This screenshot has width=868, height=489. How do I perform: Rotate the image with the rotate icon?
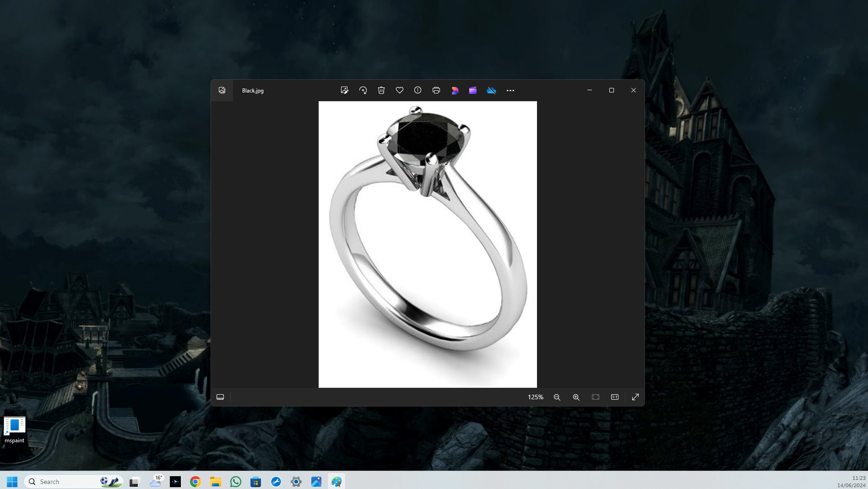click(x=363, y=90)
